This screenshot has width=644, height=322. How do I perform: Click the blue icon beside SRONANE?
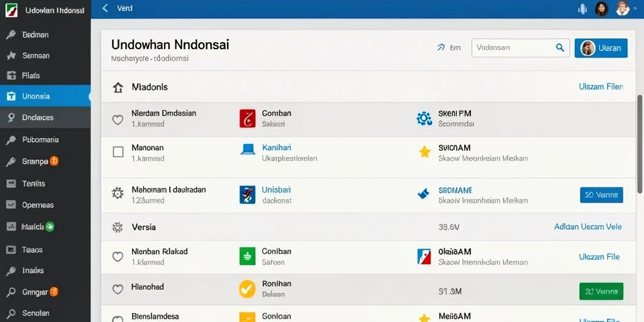(x=423, y=194)
